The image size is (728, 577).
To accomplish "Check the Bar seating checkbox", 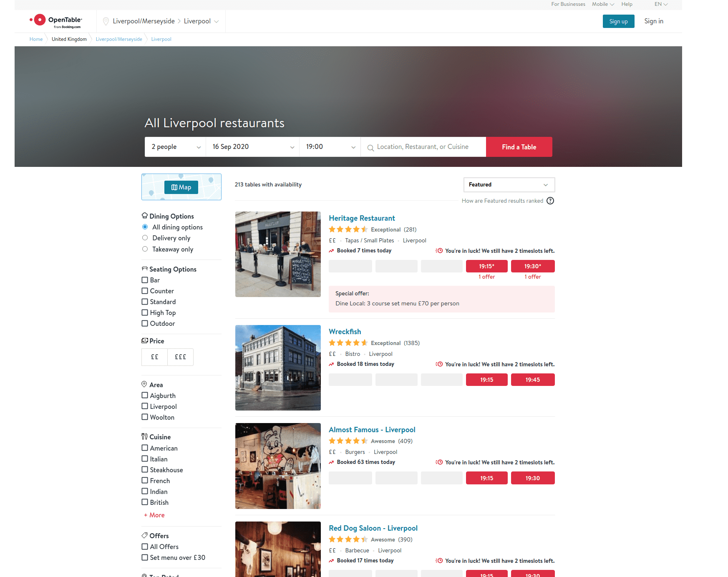I will 145,280.
